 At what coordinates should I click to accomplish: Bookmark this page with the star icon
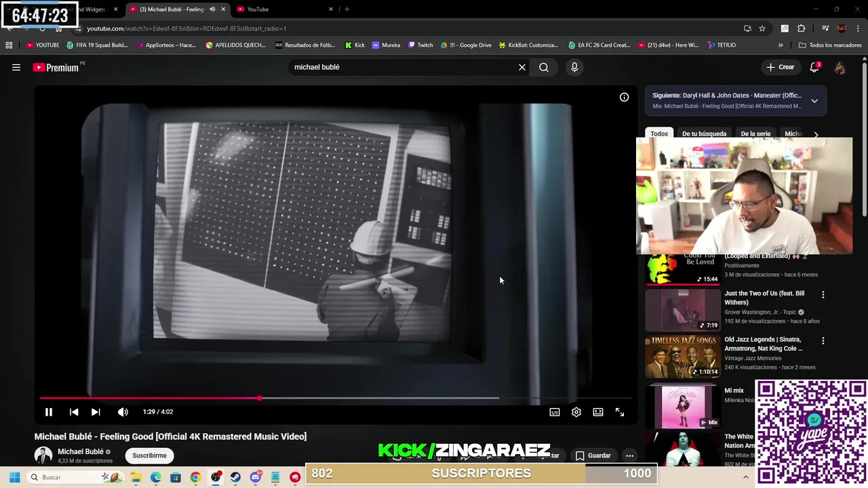tap(762, 28)
